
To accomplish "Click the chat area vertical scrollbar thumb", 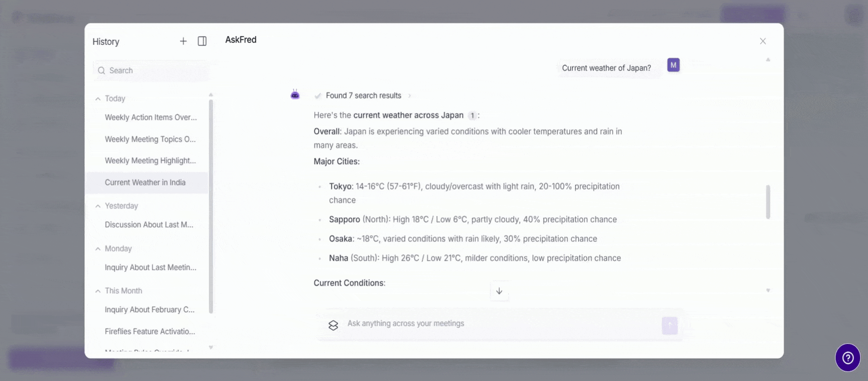I will (768, 202).
